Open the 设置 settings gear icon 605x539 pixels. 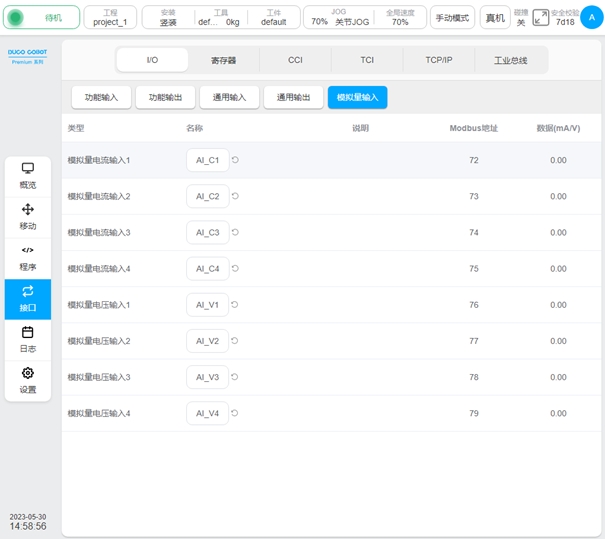[x=28, y=381]
